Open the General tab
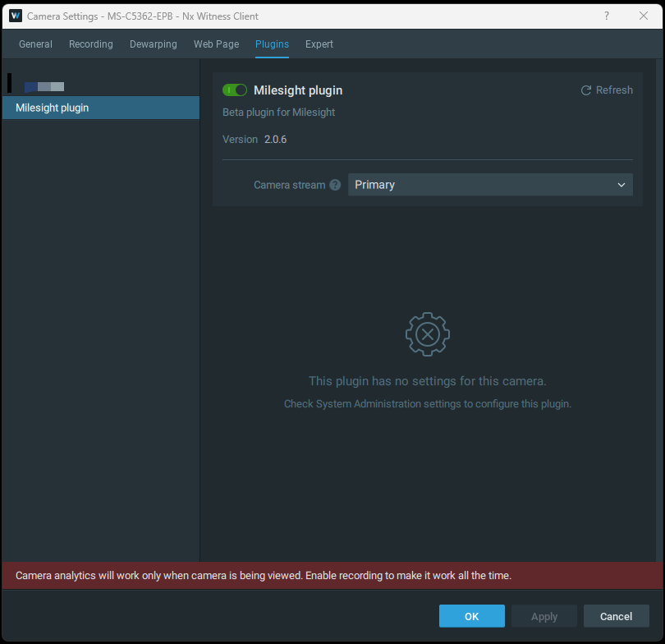665x644 pixels. coord(35,44)
